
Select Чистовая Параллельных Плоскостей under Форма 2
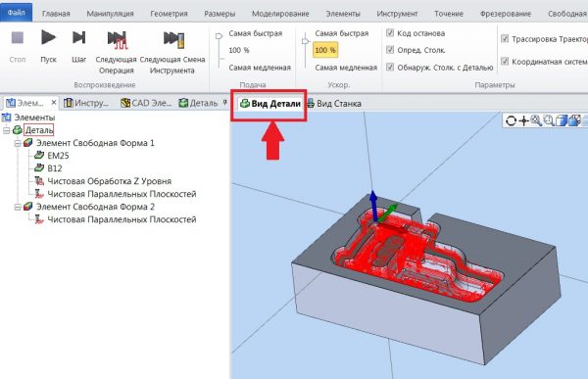click(x=115, y=219)
